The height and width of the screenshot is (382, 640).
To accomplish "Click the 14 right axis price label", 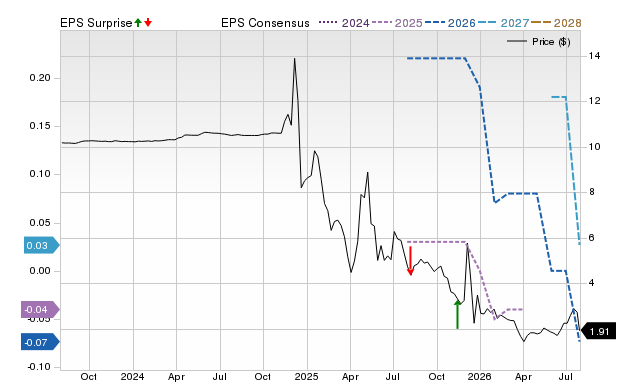I will point(594,56).
